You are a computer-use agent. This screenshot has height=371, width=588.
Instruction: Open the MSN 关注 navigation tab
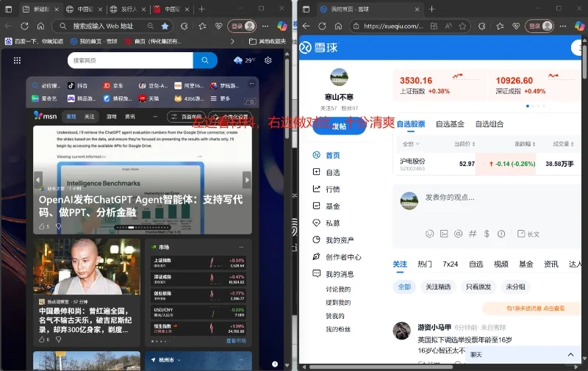(89, 117)
